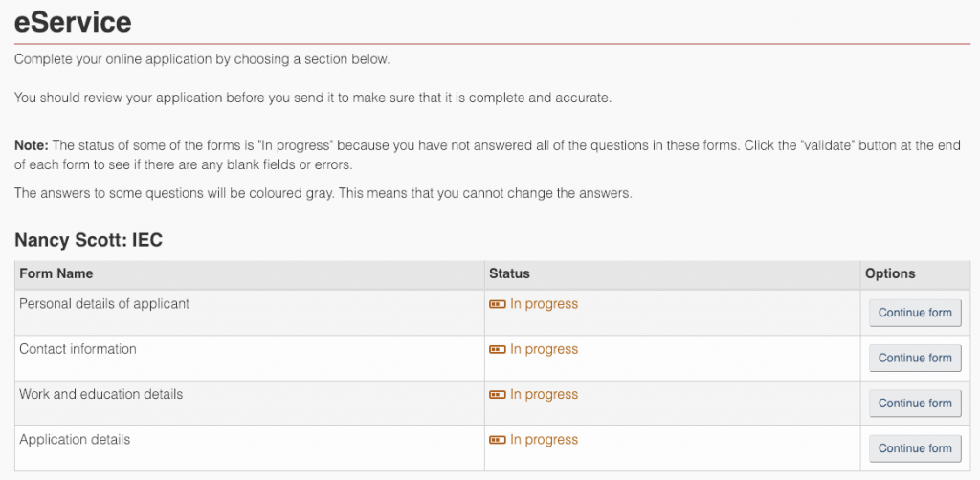Viewport: 980px width, 480px height.
Task: Click the Nancy Scott: IEC heading
Action: point(88,240)
